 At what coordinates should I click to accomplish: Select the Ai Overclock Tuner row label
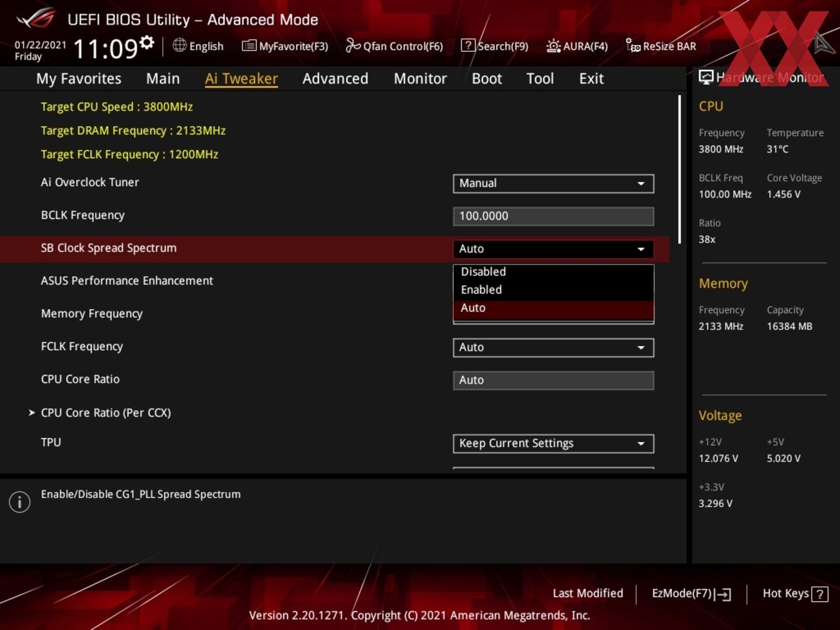(x=90, y=182)
